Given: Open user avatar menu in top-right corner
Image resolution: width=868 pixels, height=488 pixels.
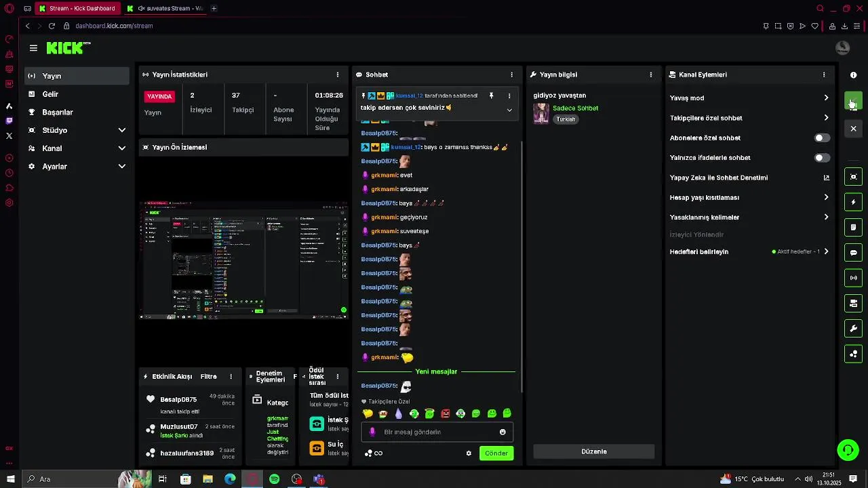Looking at the screenshot, I should (843, 47).
